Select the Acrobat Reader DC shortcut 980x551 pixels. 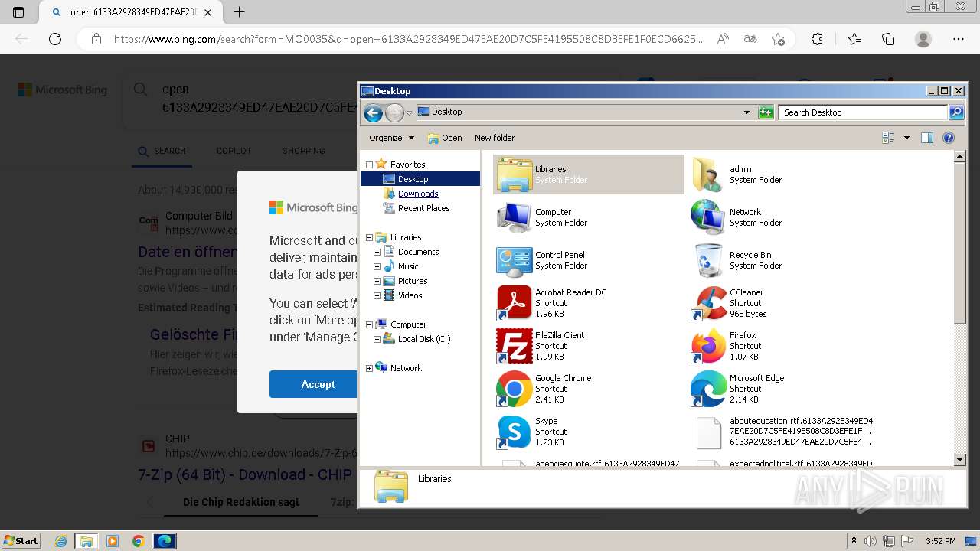(514, 303)
